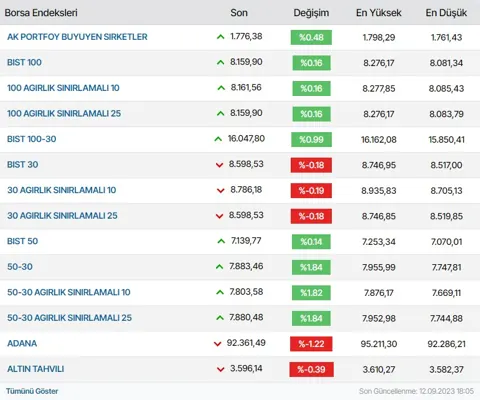Open the BIST 50 index link
Screen dimensions: 480x400
[23, 241]
